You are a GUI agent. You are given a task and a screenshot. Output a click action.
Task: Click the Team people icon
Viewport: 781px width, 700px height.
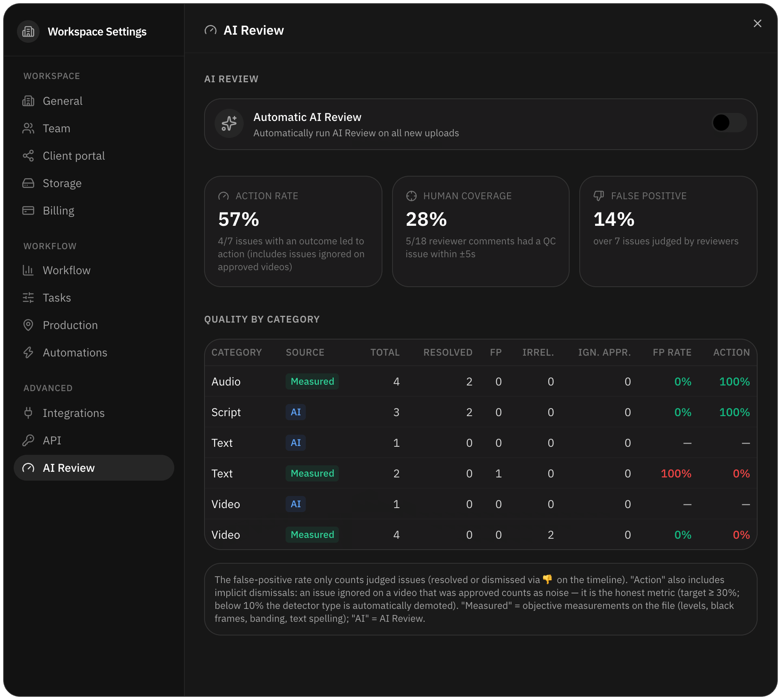pyautogui.click(x=28, y=128)
